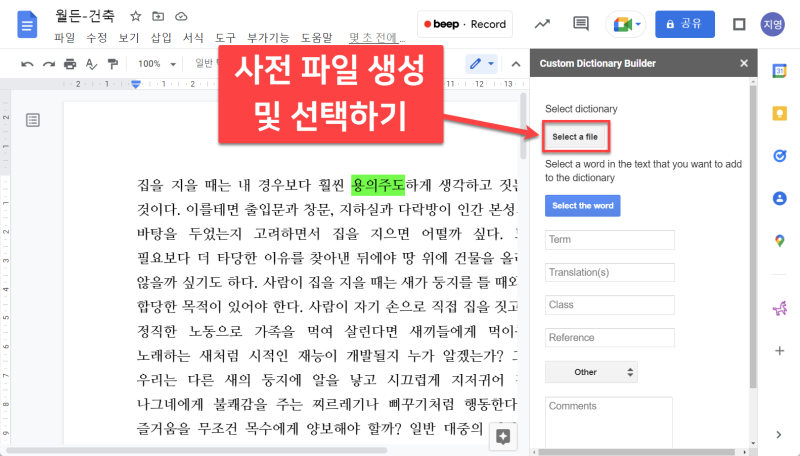Hide the side panel with the chevron

[x=779, y=435]
